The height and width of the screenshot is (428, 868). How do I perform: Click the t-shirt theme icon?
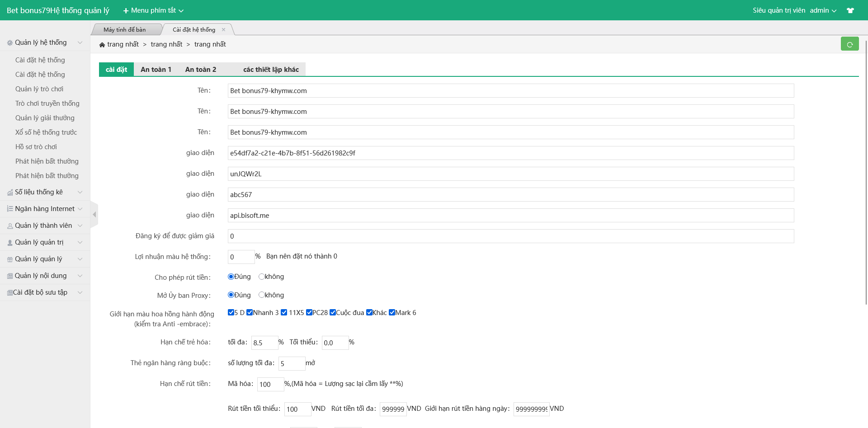click(x=850, y=10)
